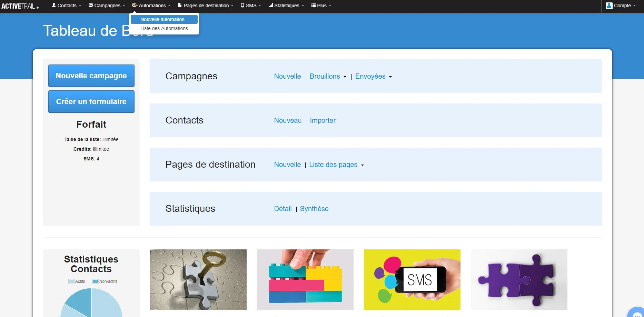Screen dimensions: 644x317
Task: Click the Pages de destination file icon
Action: pos(180,5)
